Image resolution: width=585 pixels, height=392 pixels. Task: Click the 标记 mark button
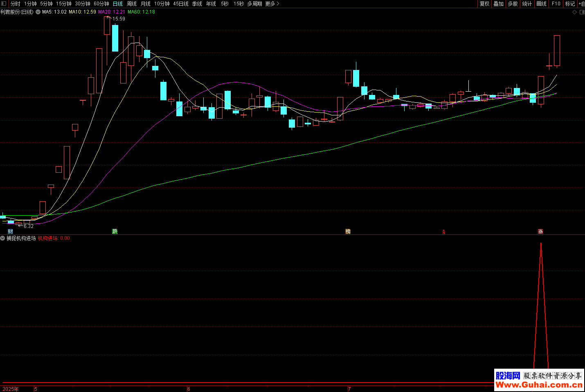tap(570, 4)
